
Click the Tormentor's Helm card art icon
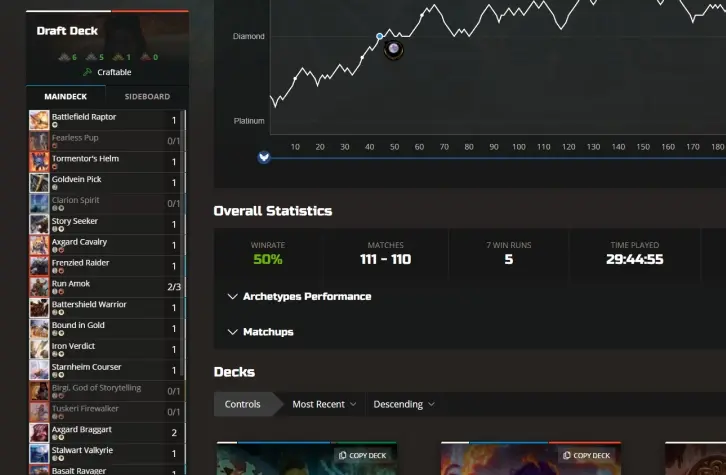click(x=39, y=162)
